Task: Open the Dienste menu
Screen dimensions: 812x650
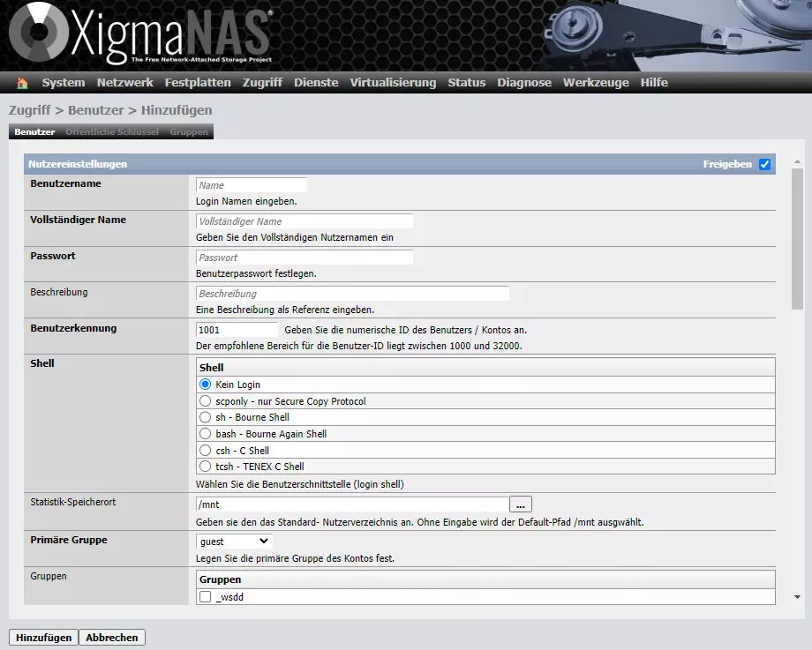Action: tap(315, 82)
